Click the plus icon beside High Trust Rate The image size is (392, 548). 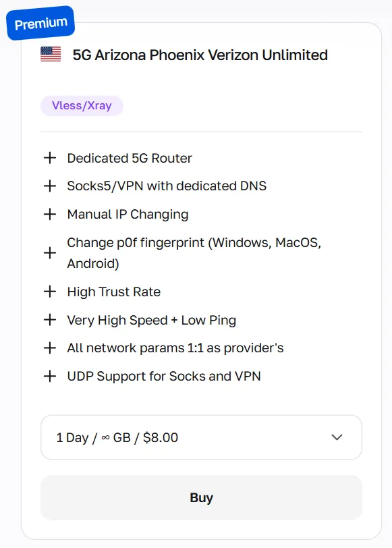(x=50, y=292)
